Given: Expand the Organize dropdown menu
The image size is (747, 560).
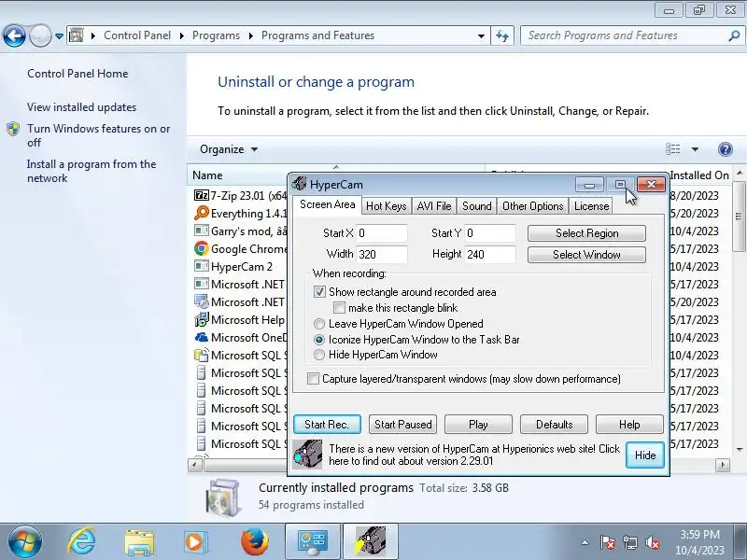Looking at the screenshot, I should [x=229, y=149].
